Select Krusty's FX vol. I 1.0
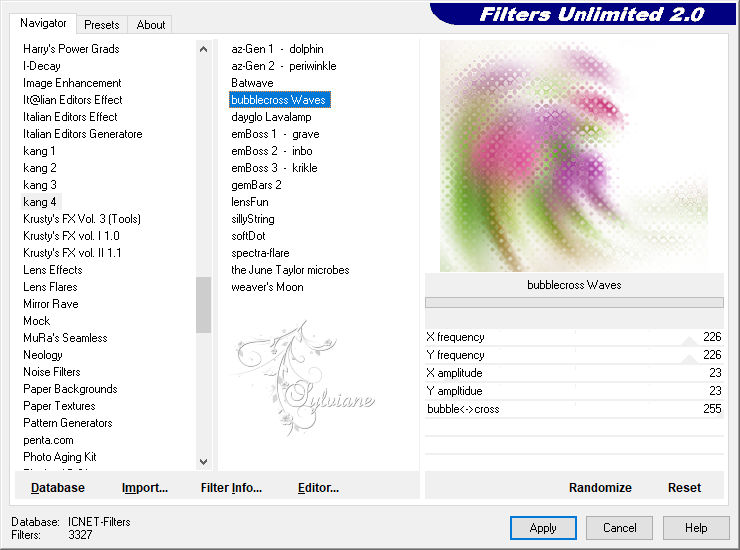 [71, 236]
